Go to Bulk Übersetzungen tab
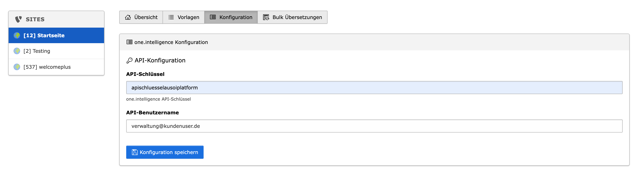Image resolution: width=644 pixels, height=180 pixels. 292,17
